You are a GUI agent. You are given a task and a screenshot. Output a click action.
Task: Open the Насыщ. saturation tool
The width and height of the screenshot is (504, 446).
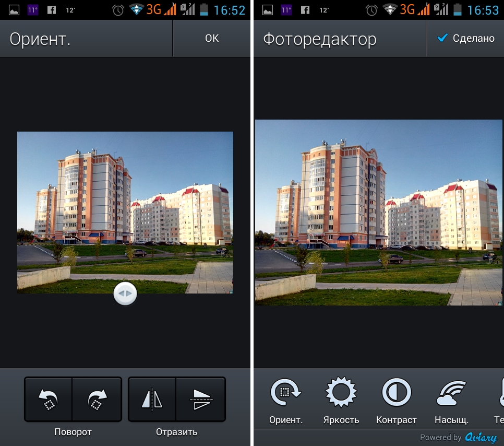pyautogui.click(x=451, y=401)
